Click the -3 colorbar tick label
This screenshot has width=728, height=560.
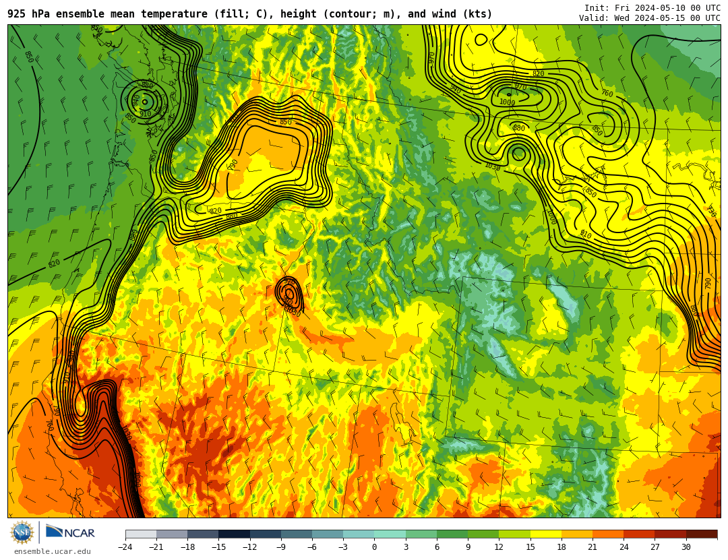tap(343, 547)
